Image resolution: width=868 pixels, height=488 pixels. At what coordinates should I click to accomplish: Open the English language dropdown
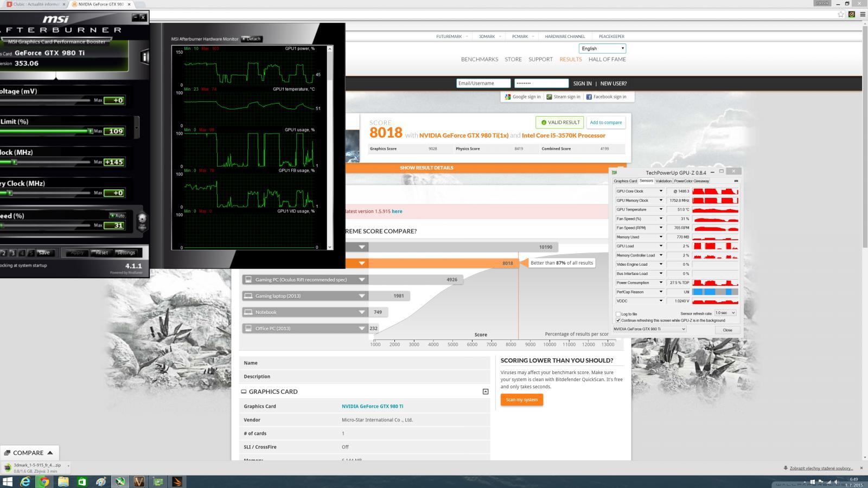click(x=602, y=48)
